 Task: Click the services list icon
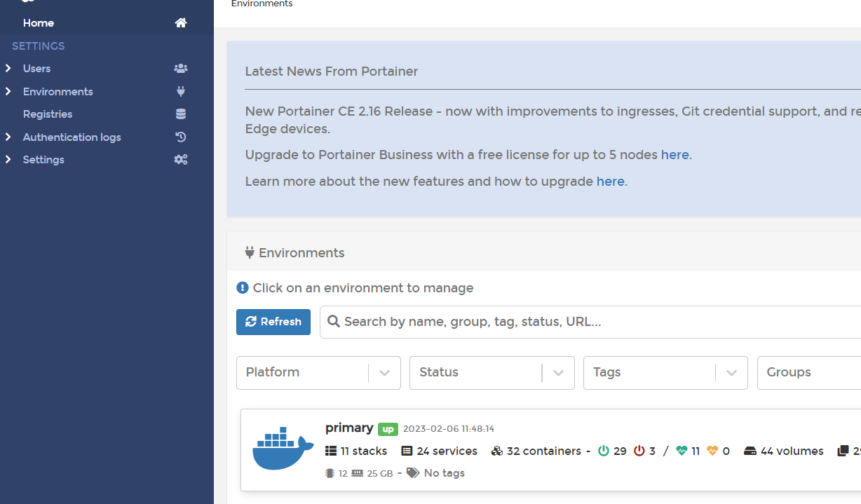pos(407,451)
